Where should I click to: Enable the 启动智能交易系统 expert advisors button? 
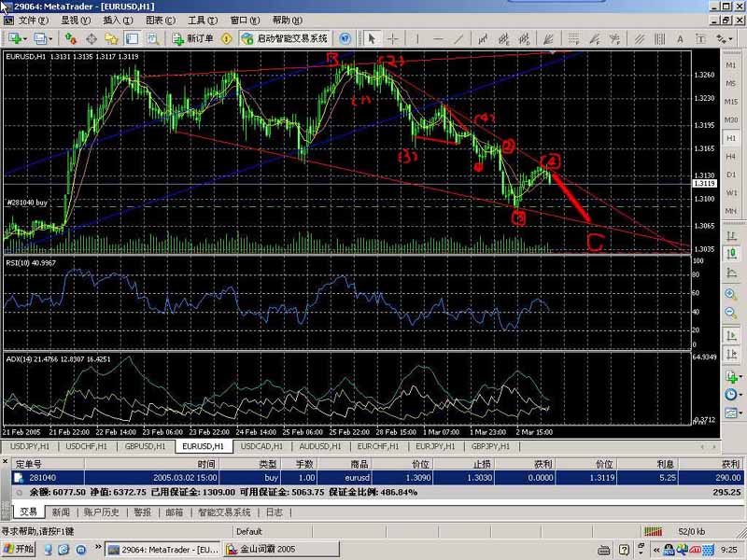coord(285,38)
